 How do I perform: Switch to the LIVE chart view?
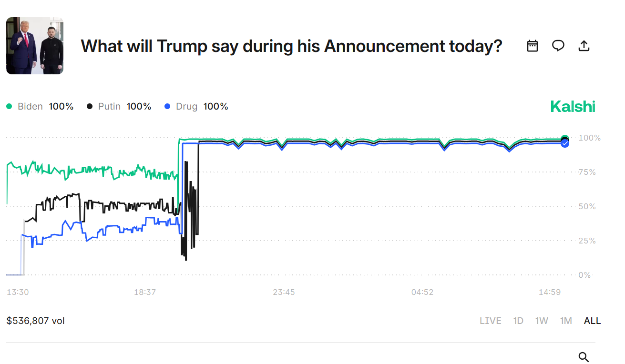click(491, 321)
